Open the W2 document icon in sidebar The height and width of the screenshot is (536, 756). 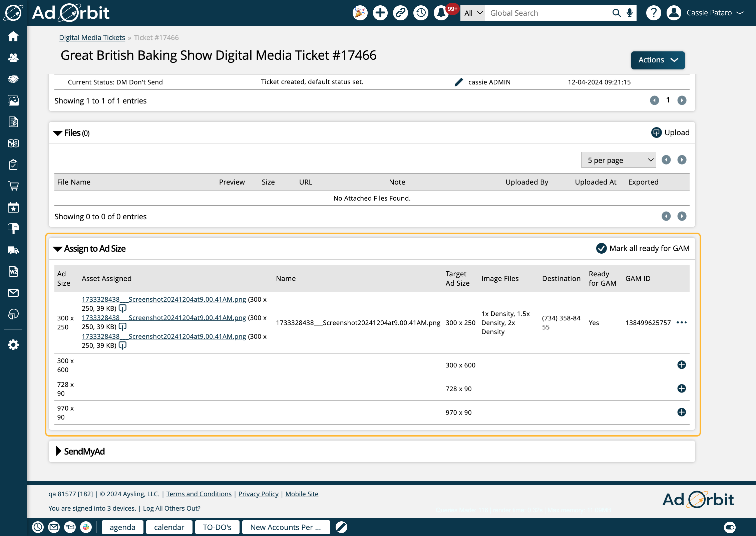coord(13,271)
